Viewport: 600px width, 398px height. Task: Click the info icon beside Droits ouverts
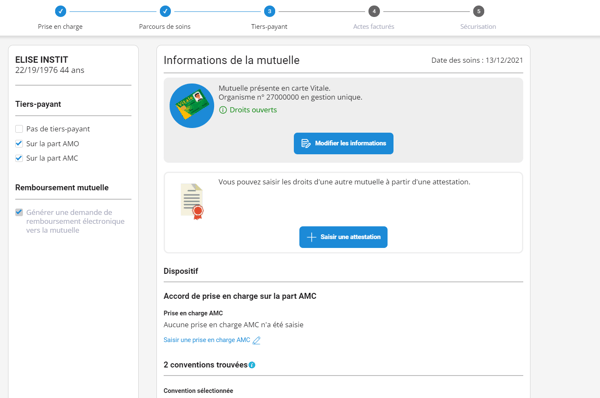223,110
